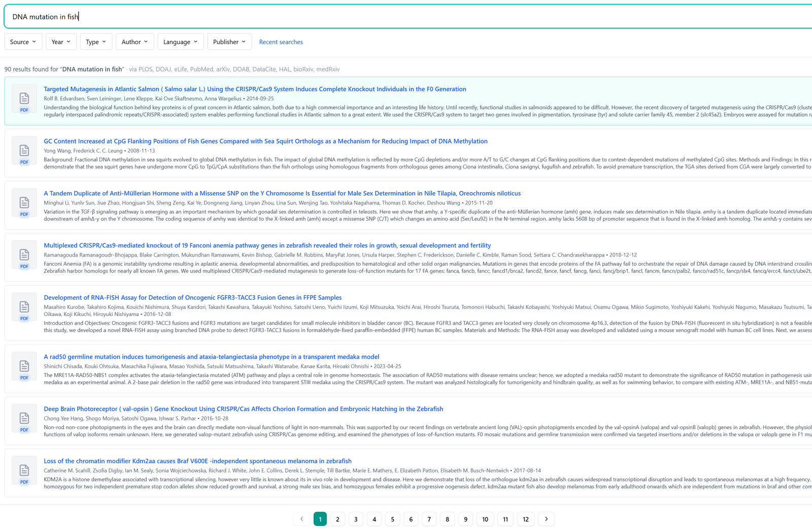The height and width of the screenshot is (531, 812).
Task: Click authors line 'Chong Yee Hang, Shogo Moriya'
Action: tap(136, 418)
